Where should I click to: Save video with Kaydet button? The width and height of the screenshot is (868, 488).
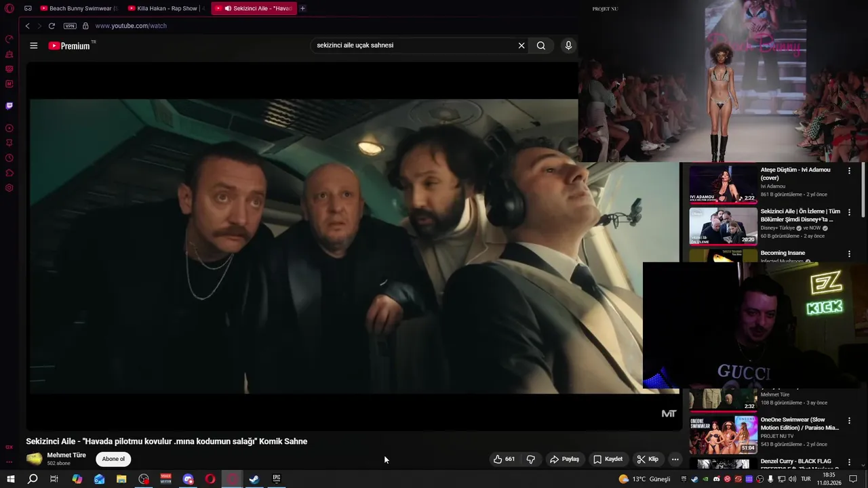coord(608,459)
